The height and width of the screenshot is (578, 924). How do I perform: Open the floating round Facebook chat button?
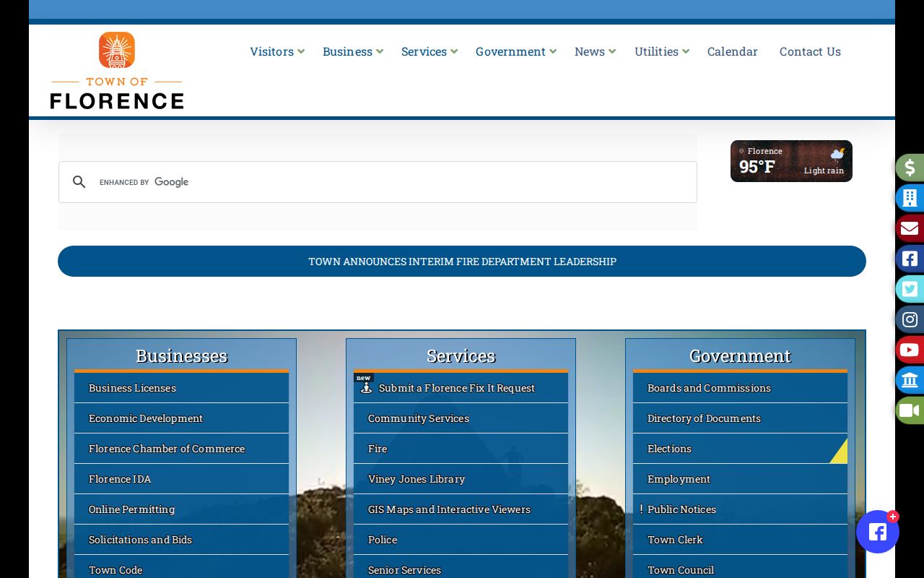(878, 532)
